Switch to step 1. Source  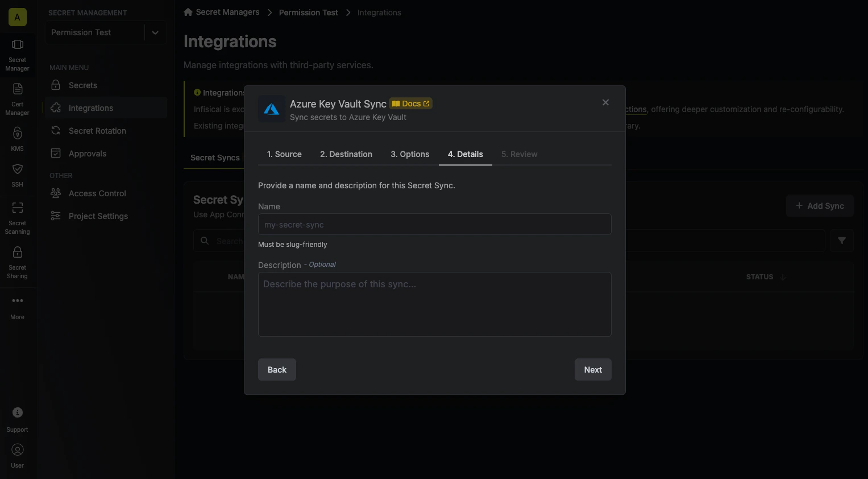(x=284, y=154)
